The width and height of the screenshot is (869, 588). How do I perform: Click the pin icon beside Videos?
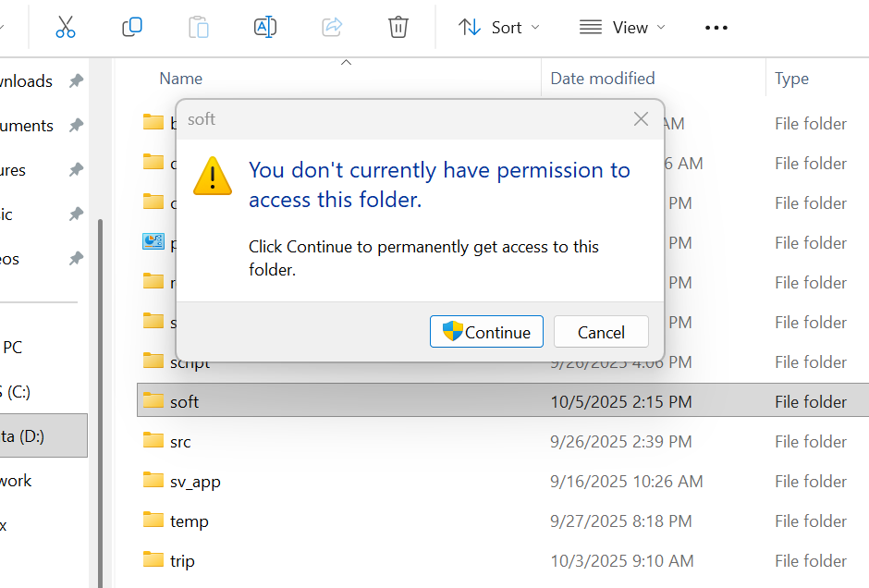(76, 258)
